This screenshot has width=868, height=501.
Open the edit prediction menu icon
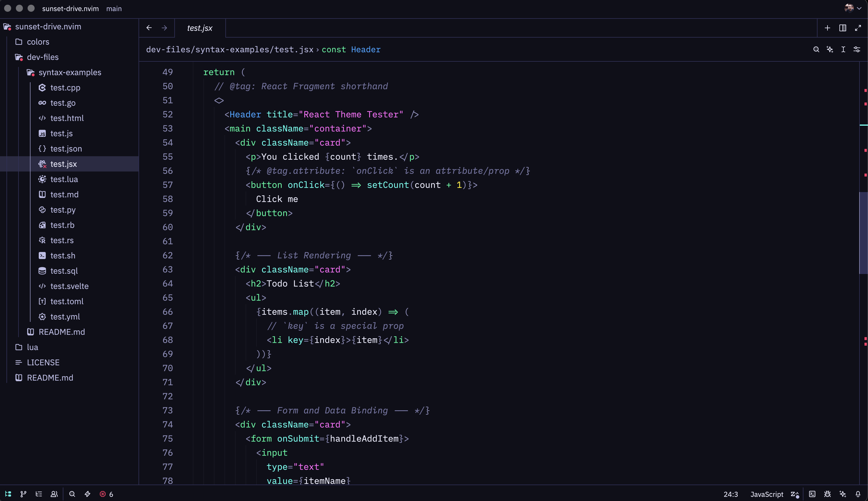(795, 495)
